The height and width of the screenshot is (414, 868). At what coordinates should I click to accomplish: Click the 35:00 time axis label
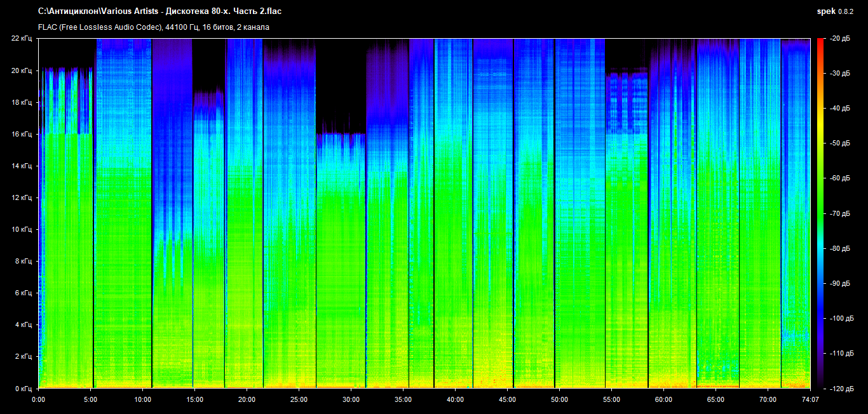coord(403,400)
